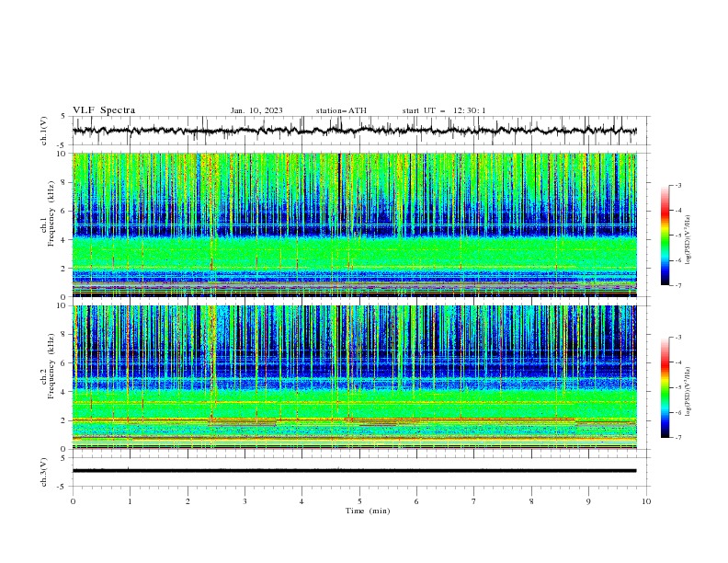Click the "Time (min)" axis label

tap(368, 511)
